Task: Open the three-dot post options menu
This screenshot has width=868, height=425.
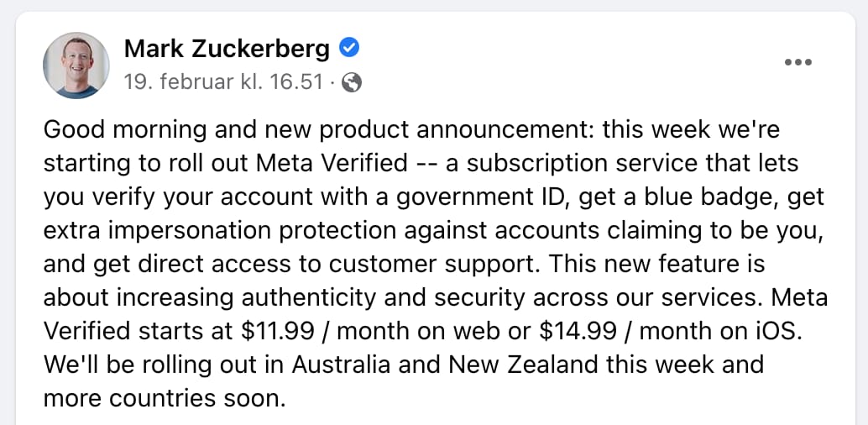Action: 797,62
